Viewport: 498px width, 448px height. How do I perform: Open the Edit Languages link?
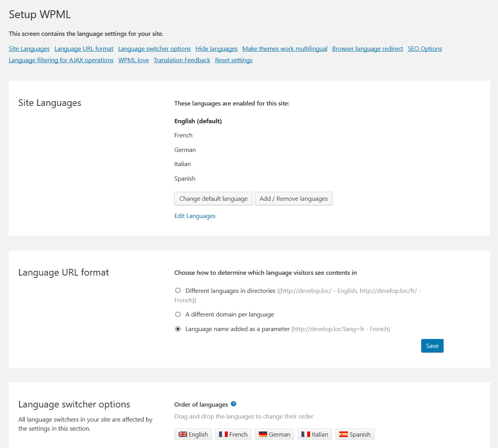pyautogui.click(x=195, y=216)
